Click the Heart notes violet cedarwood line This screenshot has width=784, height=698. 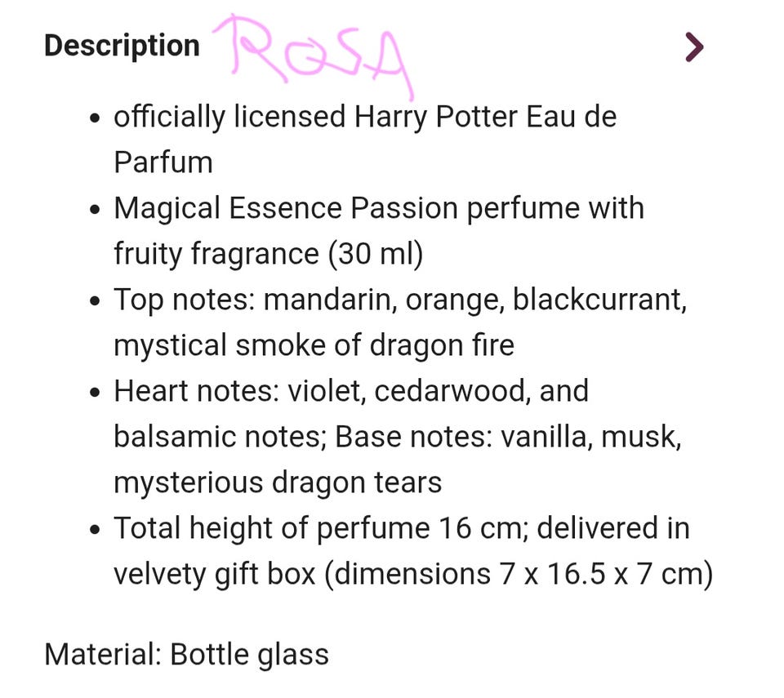click(351, 391)
